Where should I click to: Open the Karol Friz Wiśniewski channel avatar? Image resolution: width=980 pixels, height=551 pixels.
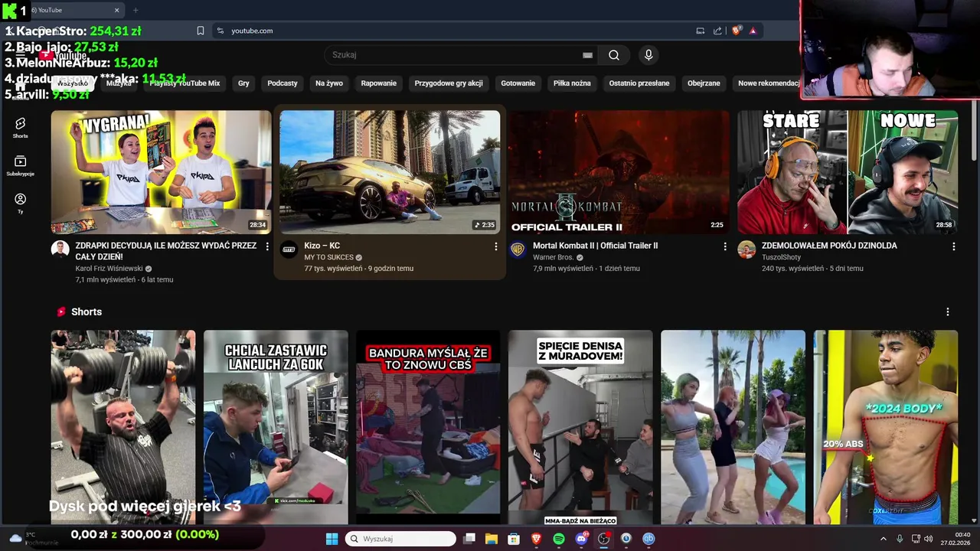point(60,249)
